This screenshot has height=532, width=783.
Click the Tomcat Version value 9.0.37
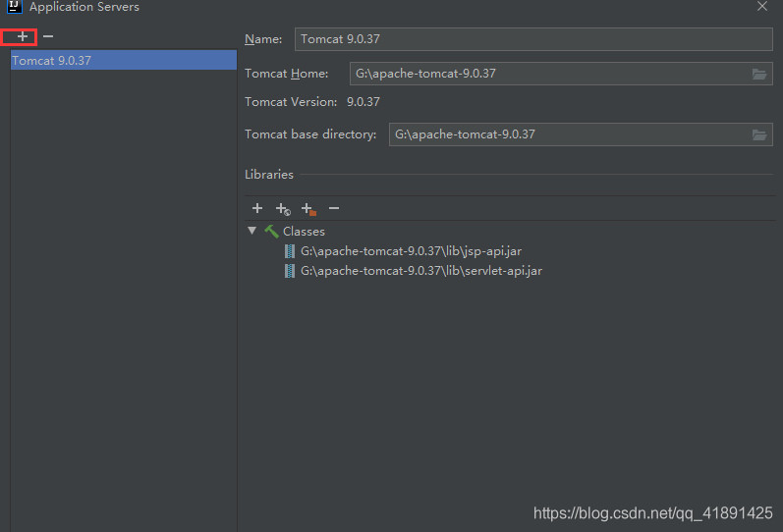(364, 102)
